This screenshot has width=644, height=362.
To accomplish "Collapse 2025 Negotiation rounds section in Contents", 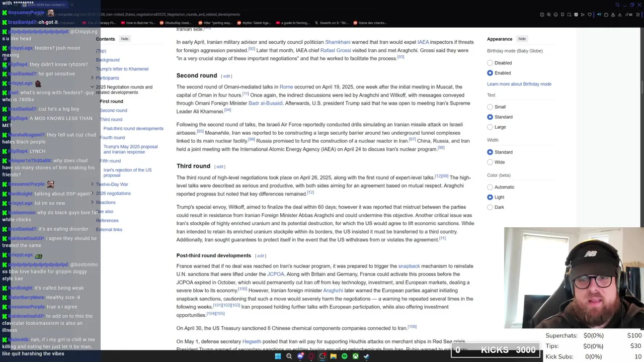I will (92, 87).
